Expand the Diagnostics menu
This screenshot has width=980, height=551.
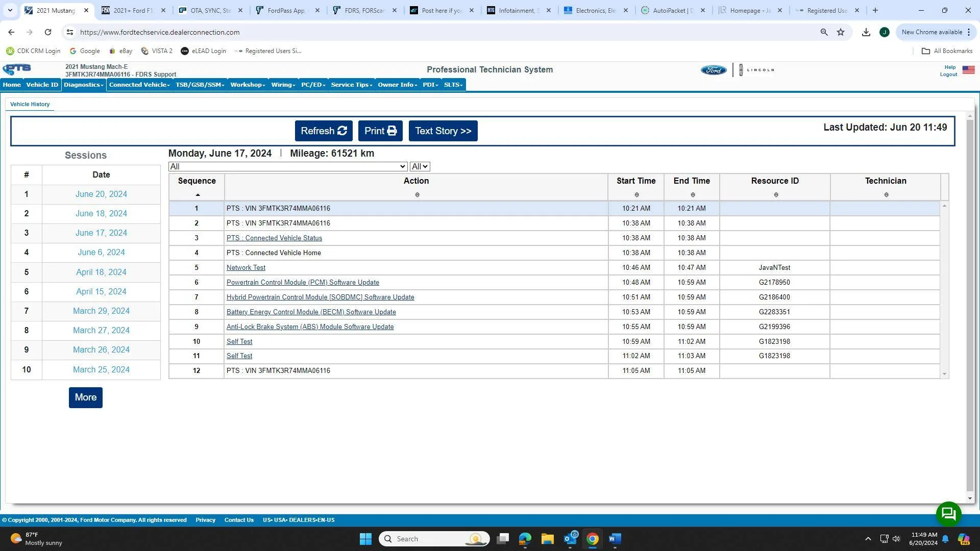pos(84,85)
